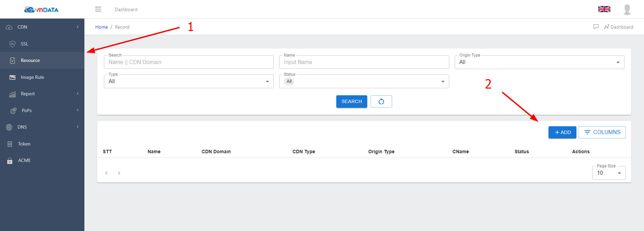
Task: Click the reset filters refresh icon
Action: tap(381, 101)
